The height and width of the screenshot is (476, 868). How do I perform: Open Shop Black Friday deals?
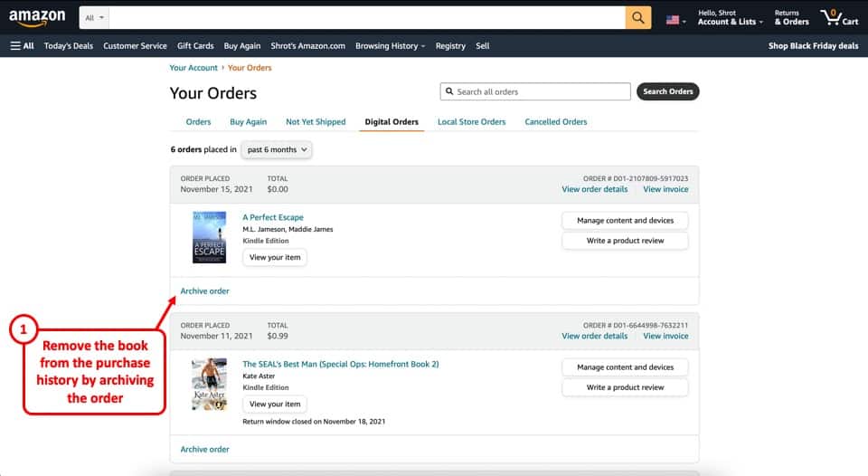click(813, 46)
